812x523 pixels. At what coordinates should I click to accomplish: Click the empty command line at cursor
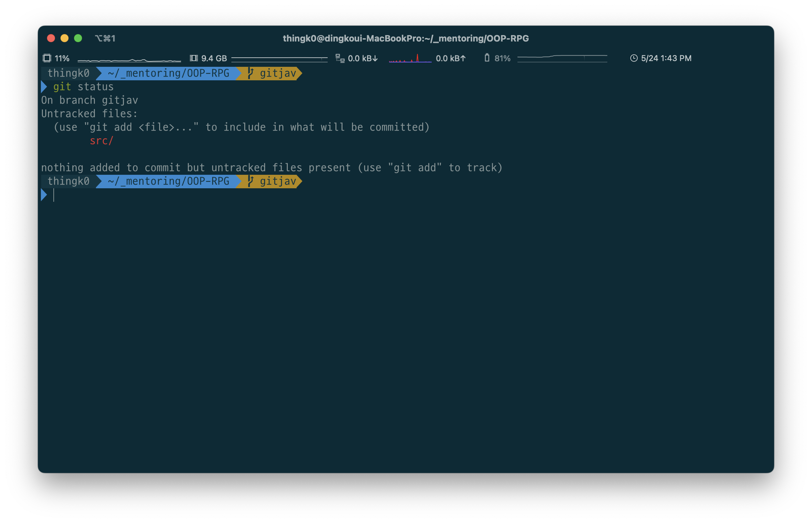tap(54, 195)
